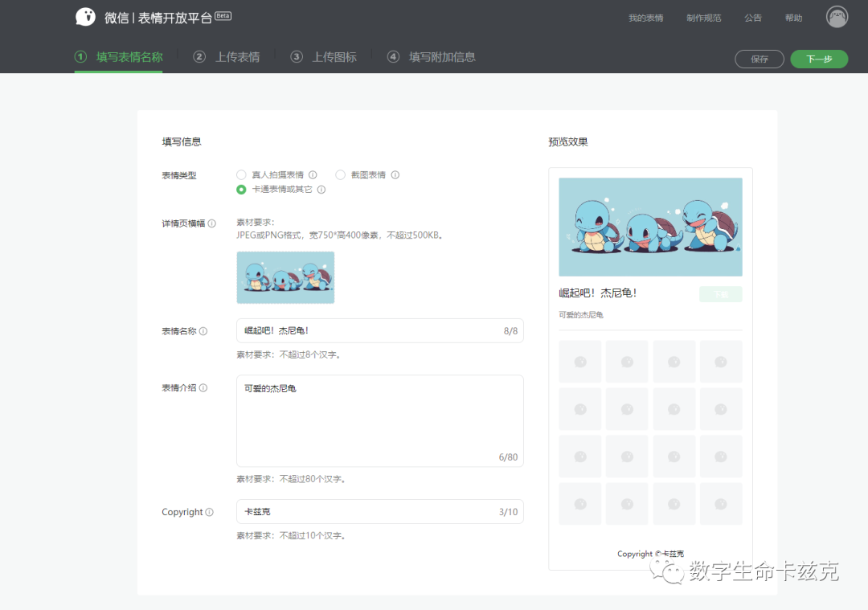Click info icon beside 详情页横幅 label

(x=212, y=223)
